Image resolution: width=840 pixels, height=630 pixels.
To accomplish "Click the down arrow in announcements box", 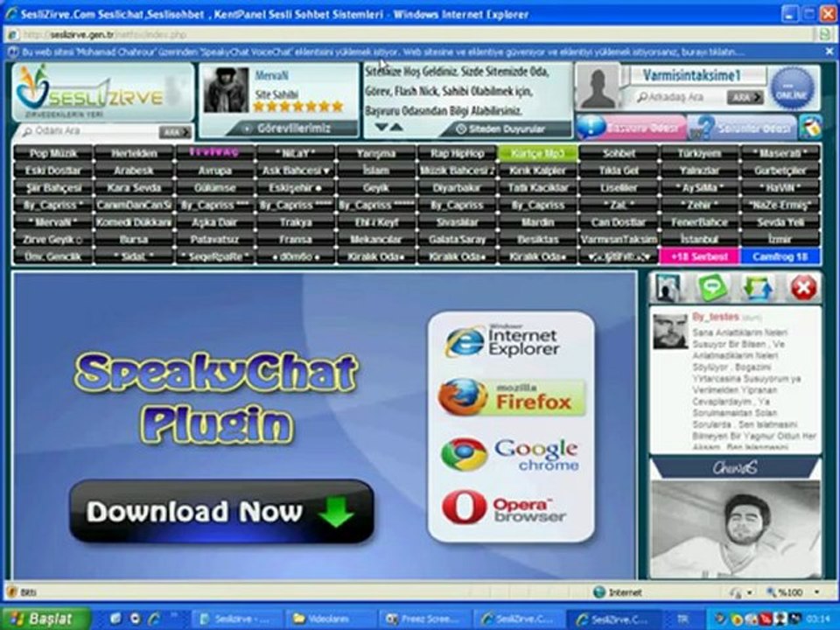I will pyautogui.click(x=382, y=127).
